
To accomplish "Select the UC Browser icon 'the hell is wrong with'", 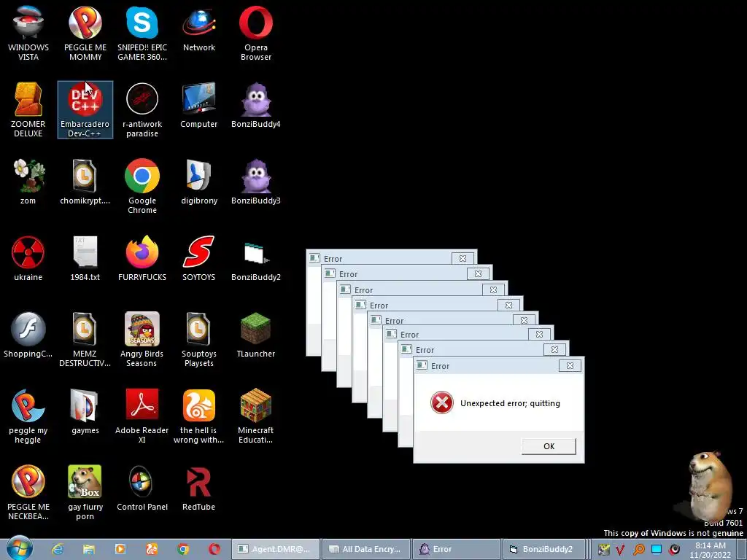I will tap(199, 416).
